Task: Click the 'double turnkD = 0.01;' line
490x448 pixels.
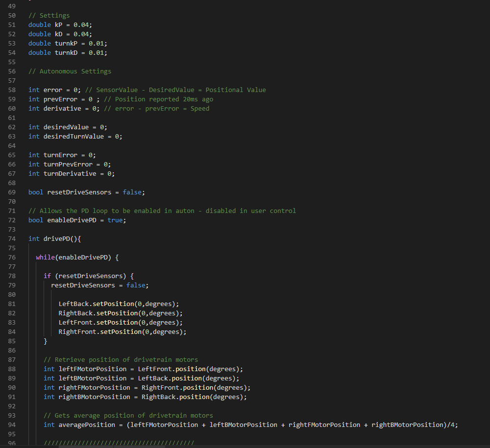Action: (68, 53)
